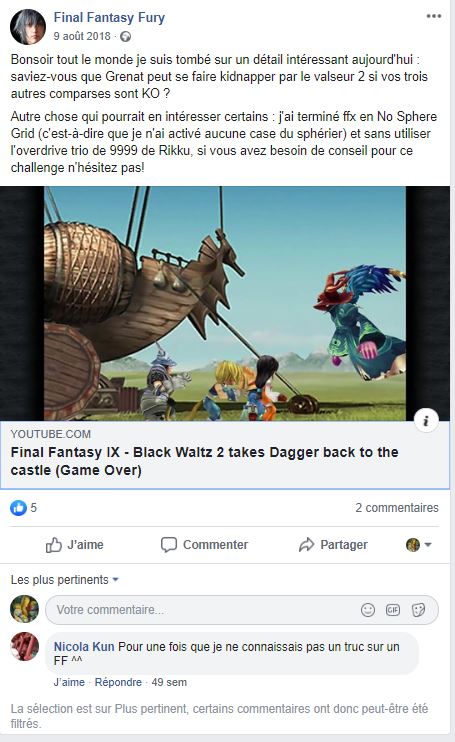
Task: Open the comment-as profile selector dropdown
Action: pos(419,545)
